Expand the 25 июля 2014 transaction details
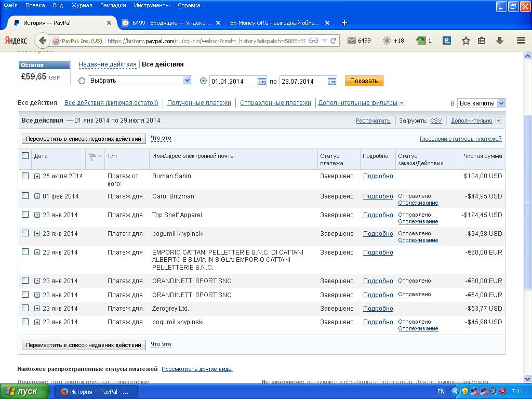The height and width of the screenshot is (399, 532). (x=37, y=177)
